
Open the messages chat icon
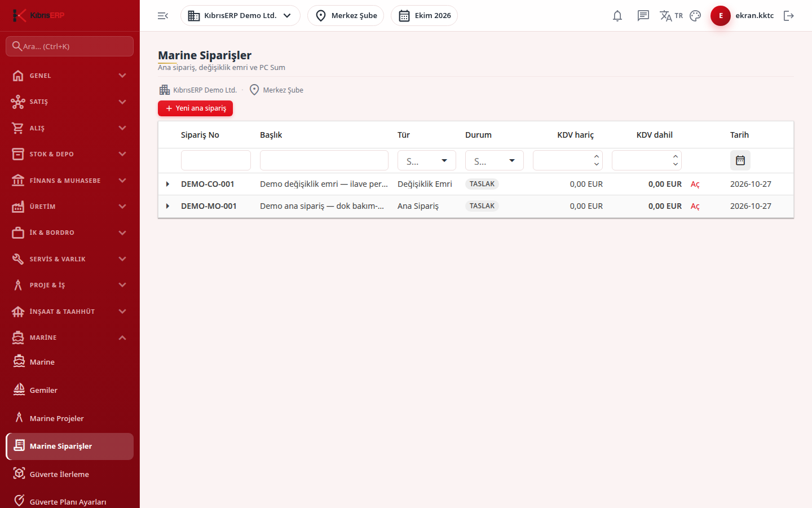click(x=643, y=16)
